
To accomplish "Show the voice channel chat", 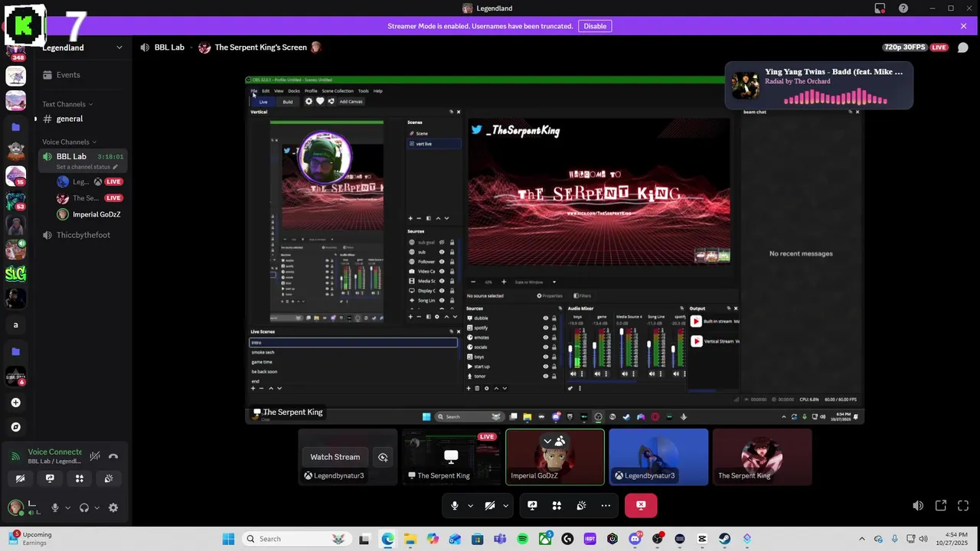I will 962,47.
